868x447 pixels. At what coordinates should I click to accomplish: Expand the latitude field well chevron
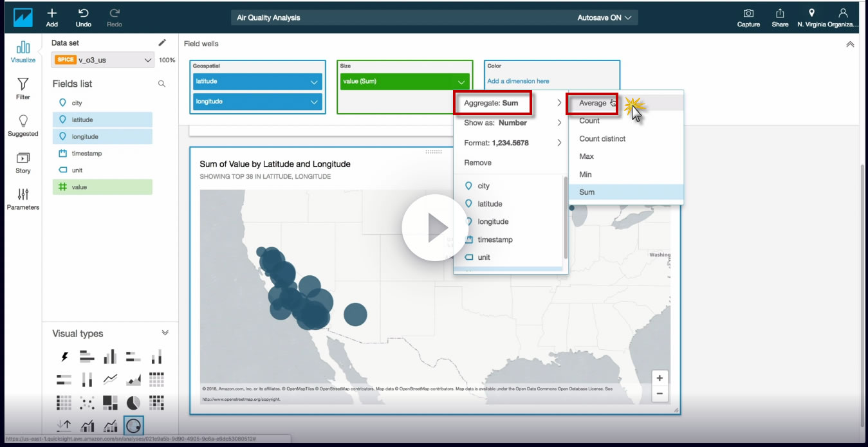pyautogui.click(x=314, y=82)
